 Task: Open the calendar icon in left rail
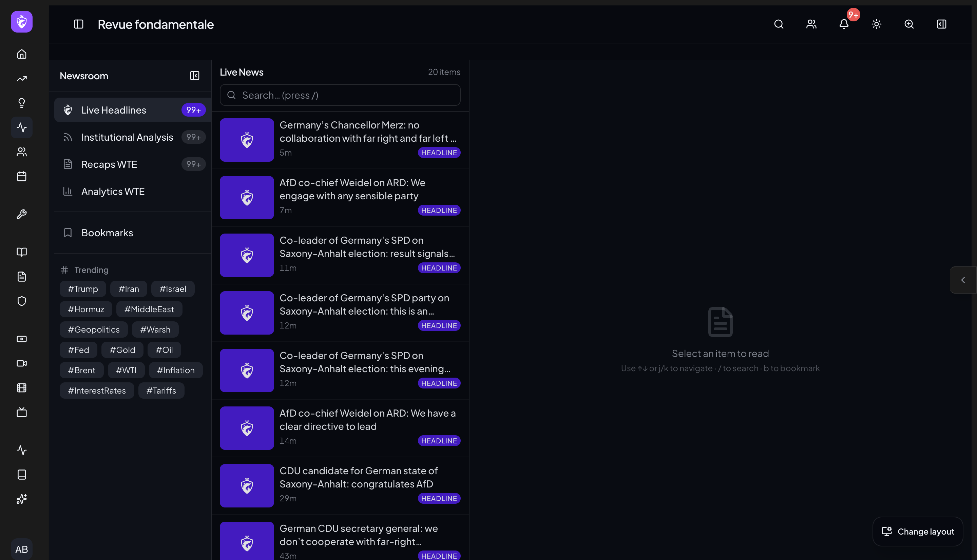click(x=22, y=177)
